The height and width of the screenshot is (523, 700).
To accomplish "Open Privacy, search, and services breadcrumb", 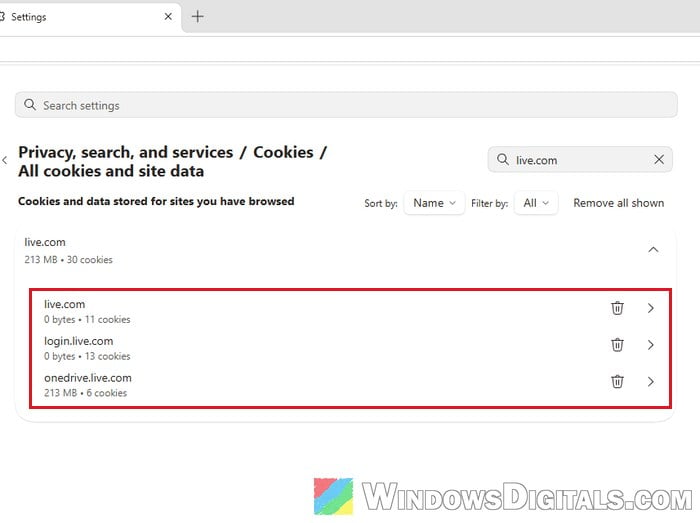I will [x=125, y=152].
